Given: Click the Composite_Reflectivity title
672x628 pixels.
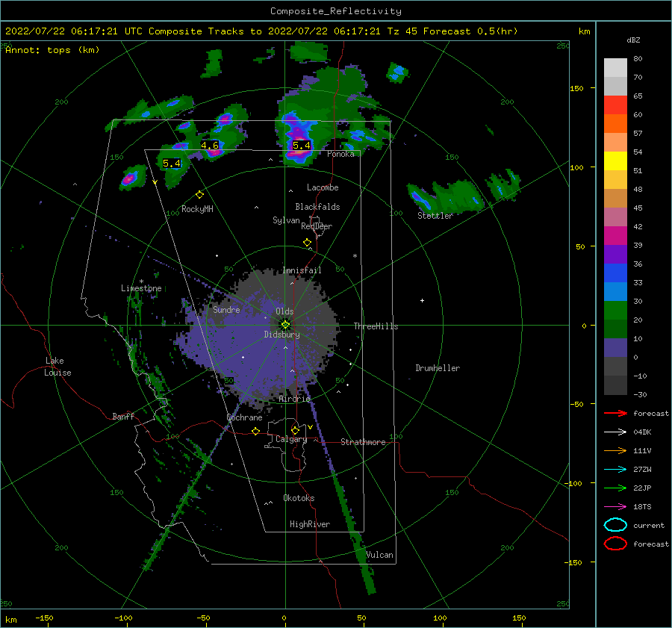Looking at the screenshot, I should 336,11.
